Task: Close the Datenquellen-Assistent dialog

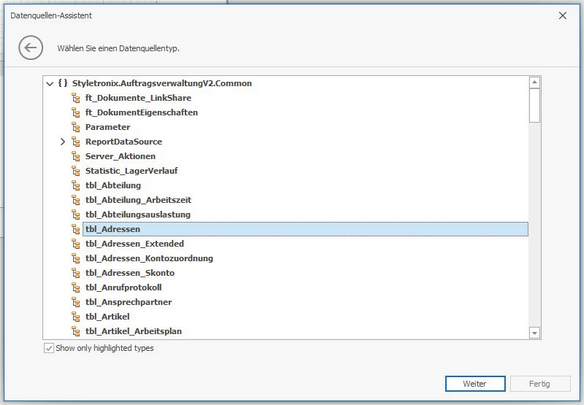Action: (562, 16)
